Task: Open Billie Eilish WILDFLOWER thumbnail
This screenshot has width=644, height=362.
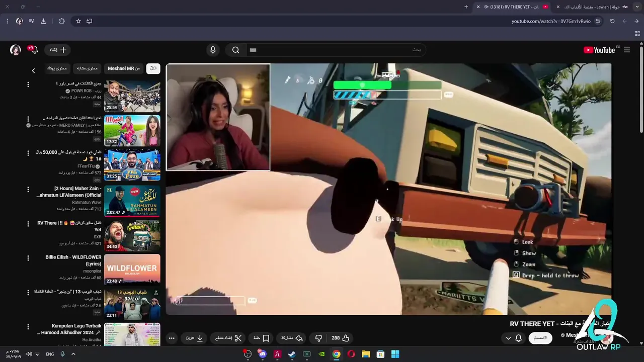Action: [x=132, y=269]
